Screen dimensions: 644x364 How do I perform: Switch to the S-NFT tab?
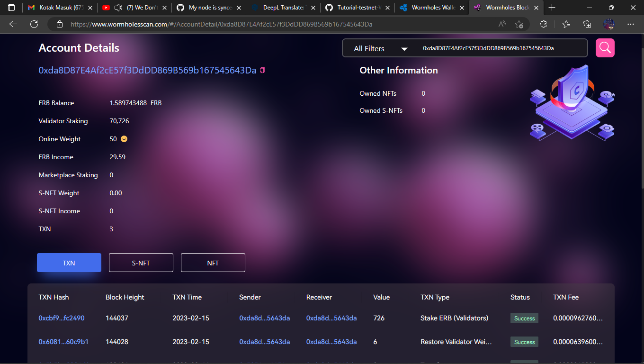click(x=141, y=262)
